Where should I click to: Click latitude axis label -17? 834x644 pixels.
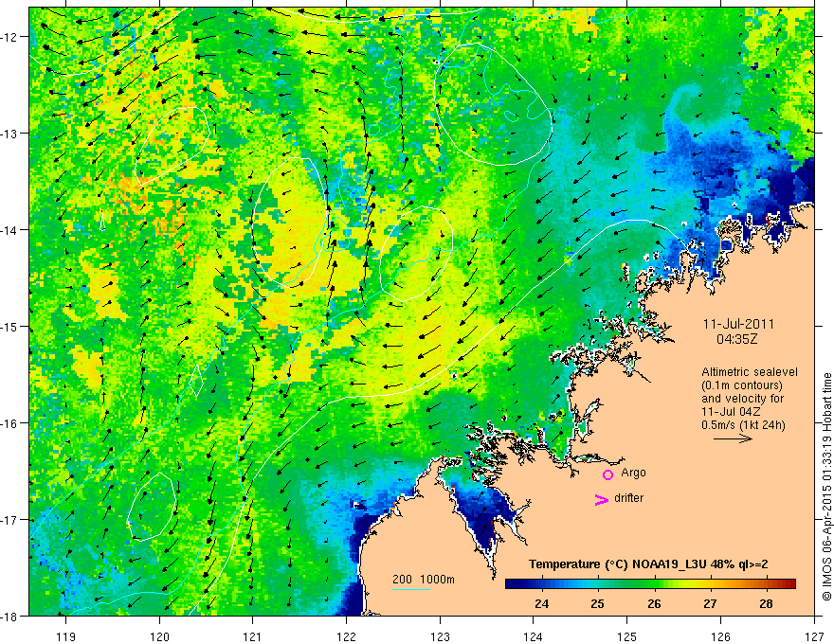click(x=10, y=520)
